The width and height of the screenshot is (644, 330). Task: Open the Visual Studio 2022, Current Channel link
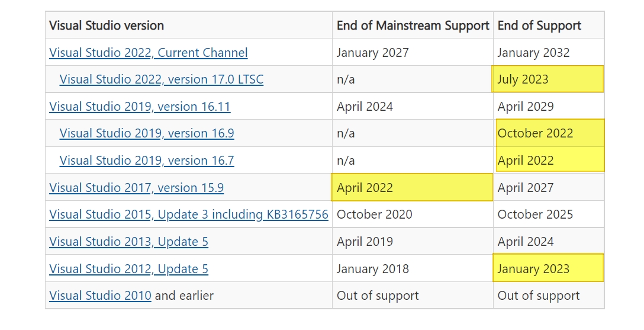148,53
